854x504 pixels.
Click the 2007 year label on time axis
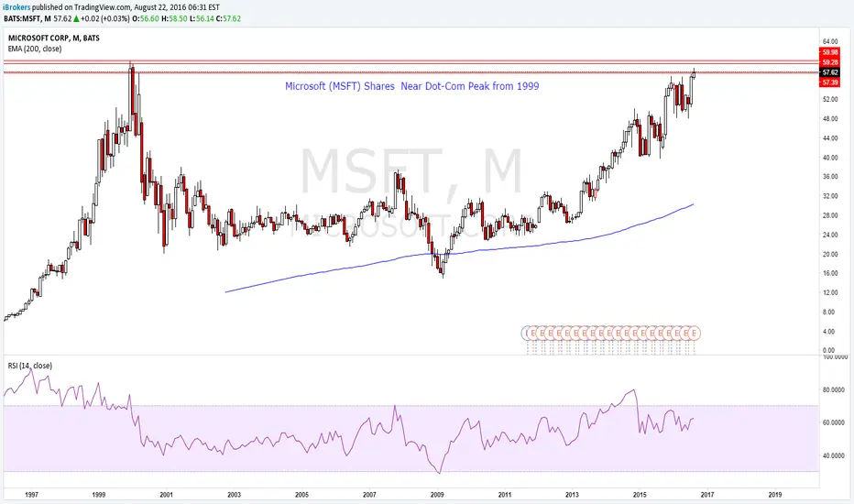click(x=369, y=495)
